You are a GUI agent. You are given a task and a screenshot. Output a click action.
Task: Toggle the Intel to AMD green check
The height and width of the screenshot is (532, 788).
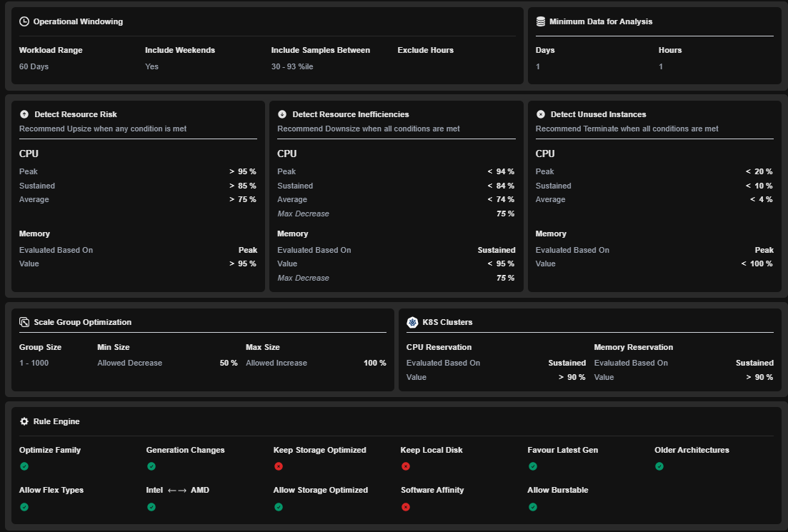pos(151,507)
